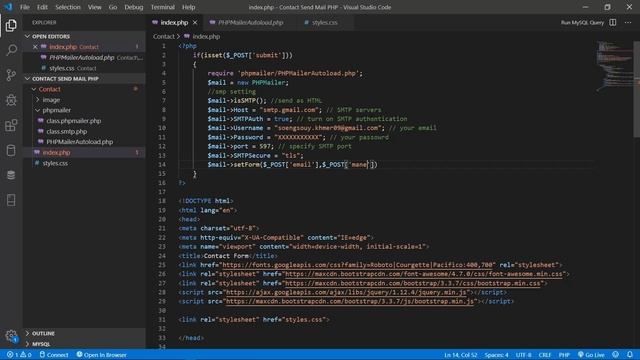The width and height of the screenshot is (640, 360).
Task: Open the Go menu
Action: [x=113, y=7]
